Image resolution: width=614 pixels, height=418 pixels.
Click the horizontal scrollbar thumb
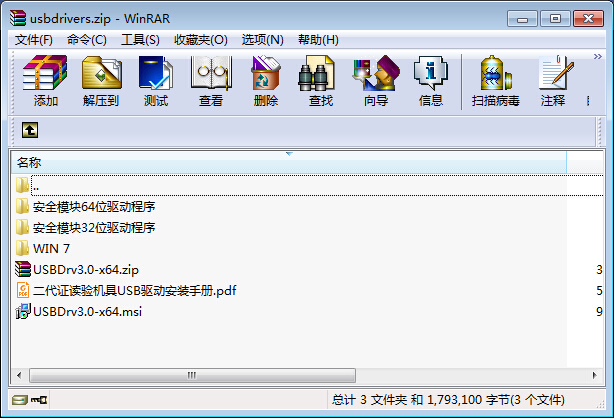(x=192, y=375)
